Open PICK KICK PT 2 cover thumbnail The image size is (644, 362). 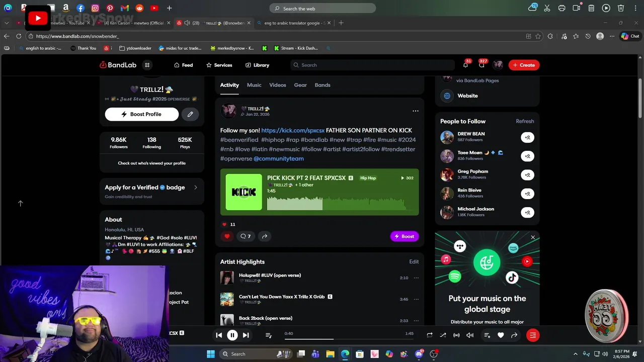point(244,192)
